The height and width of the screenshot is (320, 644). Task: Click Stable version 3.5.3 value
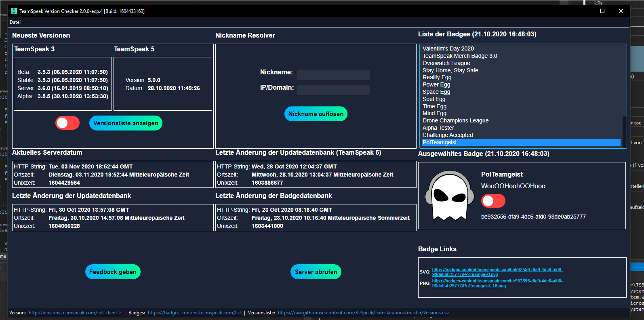[x=73, y=80]
